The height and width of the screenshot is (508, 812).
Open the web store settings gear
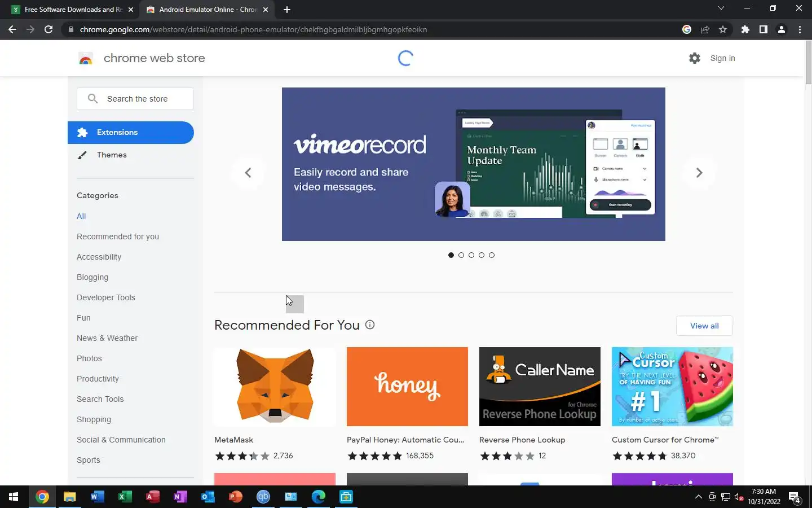click(x=695, y=58)
